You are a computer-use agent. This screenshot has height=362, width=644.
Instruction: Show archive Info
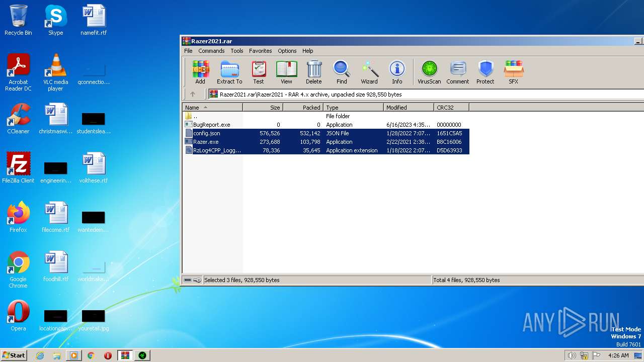point(397,72)
